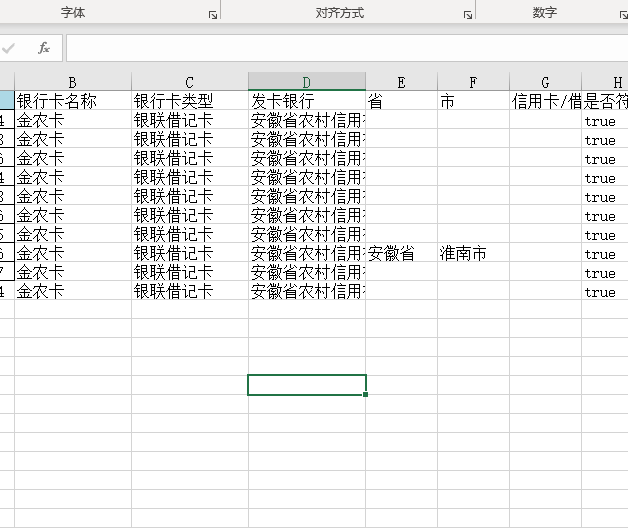The width and height of the screenshot is (628, 528).
Task: Select column B header
Action: pyautogui.click(x=73, y=82)
